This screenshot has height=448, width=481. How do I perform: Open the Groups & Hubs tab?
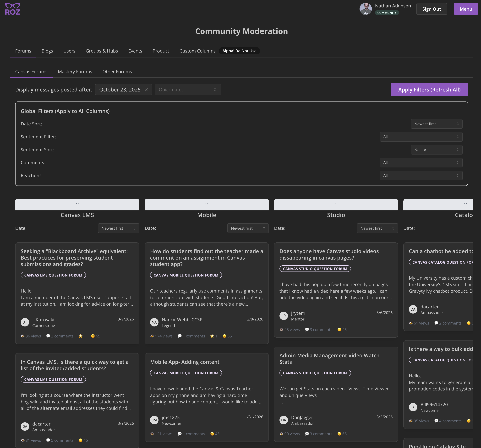tap(102, 51)
